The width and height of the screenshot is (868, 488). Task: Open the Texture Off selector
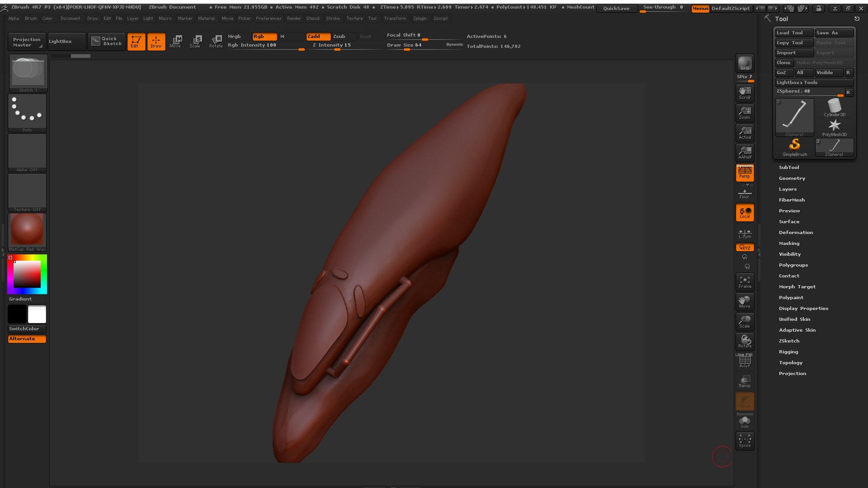27,192
